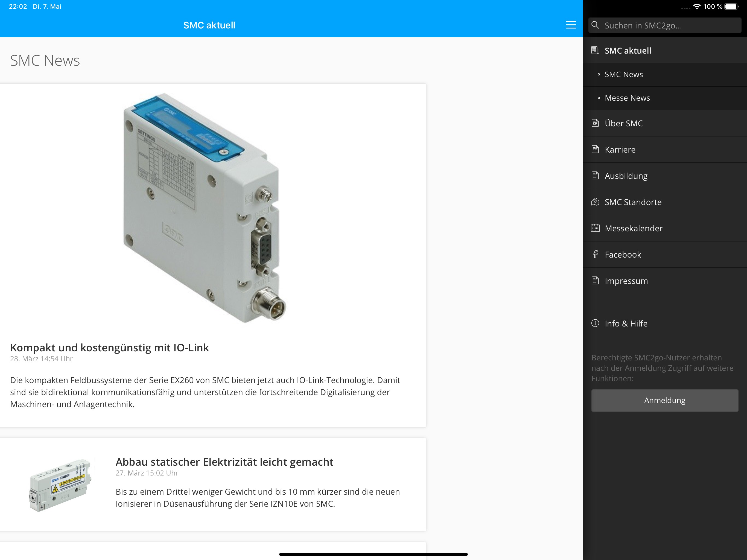Click the Ausbildung document icon
Screen dimensions: 747x560
pyautogui.click(x=595, y=176)
